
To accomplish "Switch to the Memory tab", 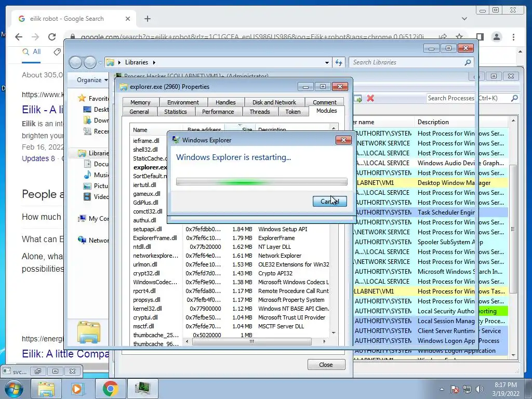I will click(140, 102).
